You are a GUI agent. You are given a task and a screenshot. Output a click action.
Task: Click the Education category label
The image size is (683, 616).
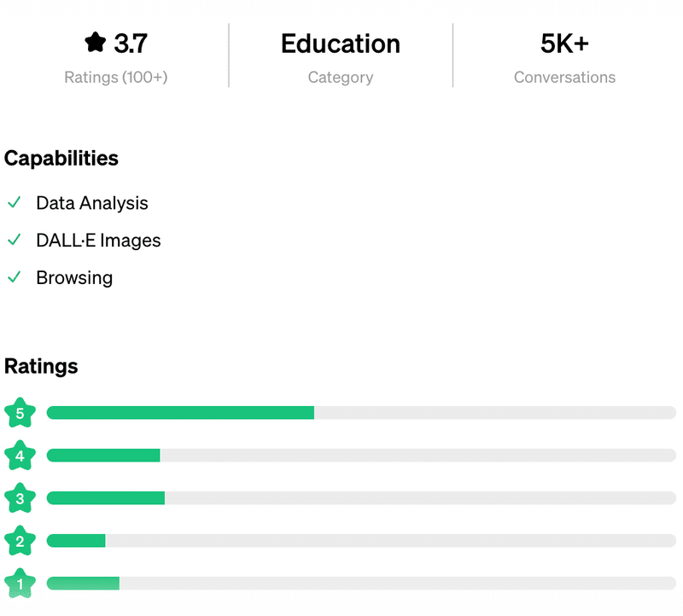tap(340, 44)
